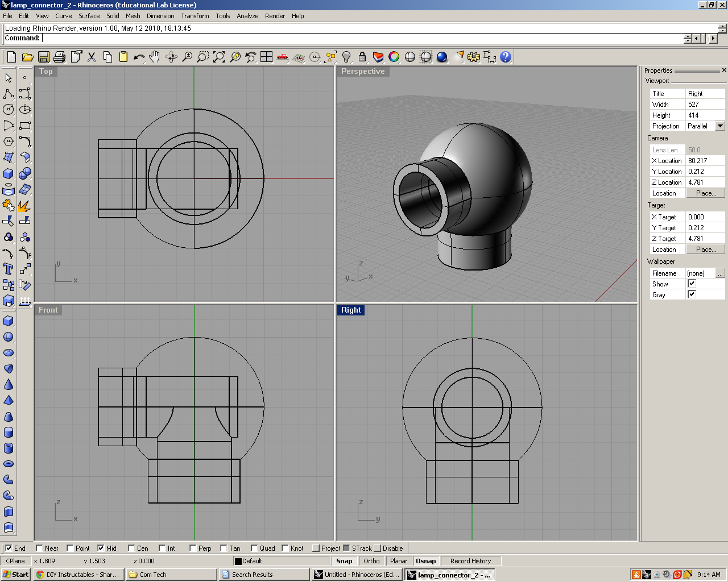Click the Undo arrow icon
Viewport: 728px width, 582px height.
point(139,57)
